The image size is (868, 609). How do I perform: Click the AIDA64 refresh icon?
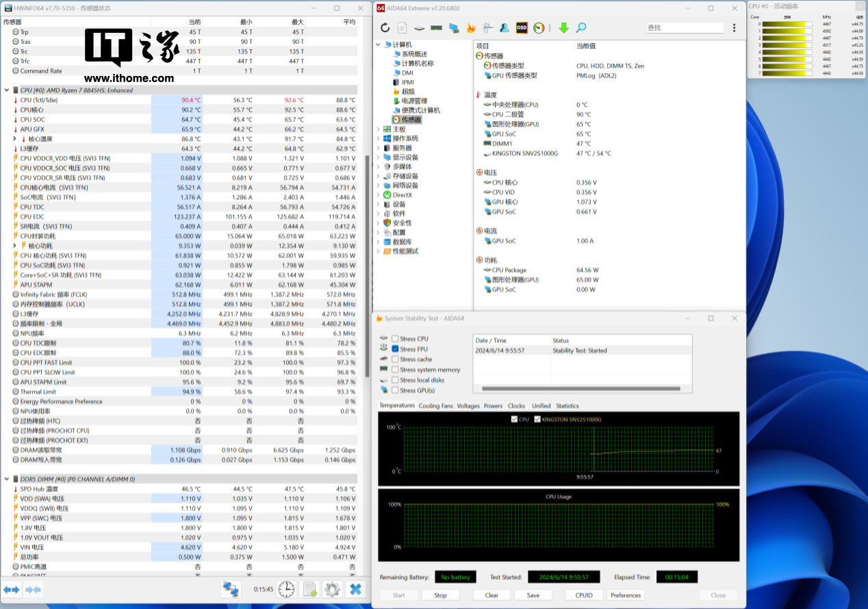[385, 28]
